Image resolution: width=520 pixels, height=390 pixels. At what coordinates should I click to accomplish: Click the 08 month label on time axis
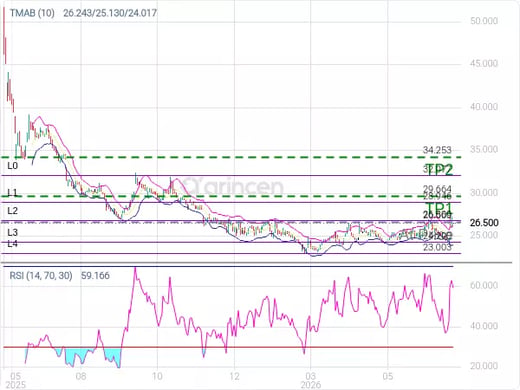(x=81, y=376)
